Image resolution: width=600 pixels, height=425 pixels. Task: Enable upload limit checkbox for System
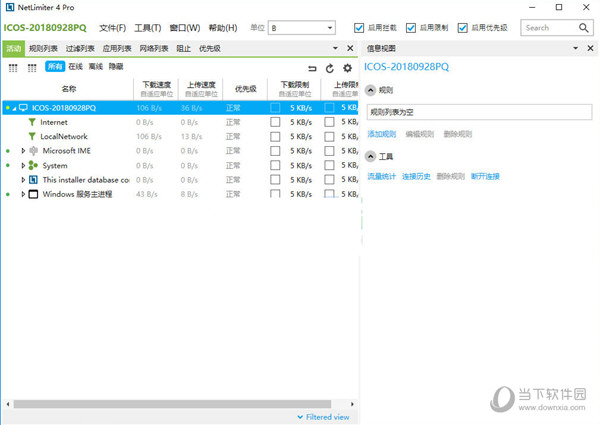click(329, 165)
